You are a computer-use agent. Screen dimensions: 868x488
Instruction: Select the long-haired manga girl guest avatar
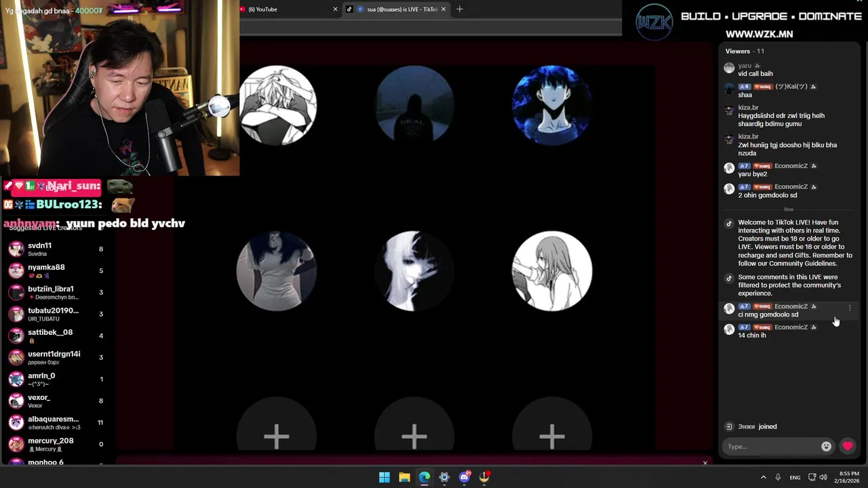(x=552, y=271)
